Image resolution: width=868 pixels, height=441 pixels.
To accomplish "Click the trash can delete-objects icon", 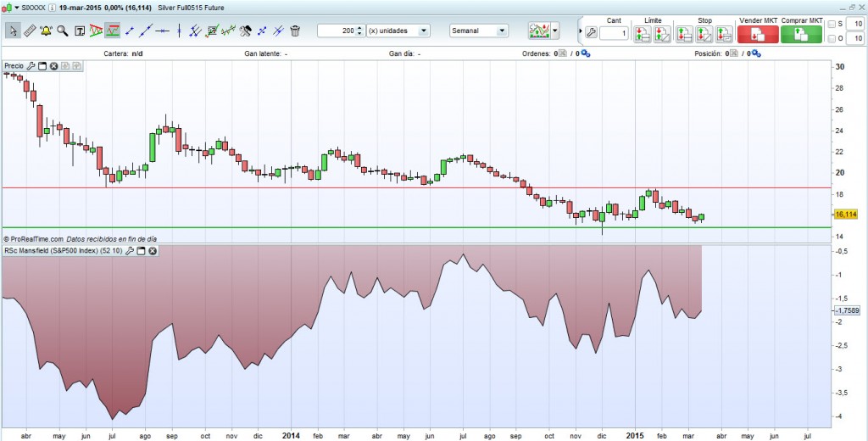I will click(x=295, y=31).
